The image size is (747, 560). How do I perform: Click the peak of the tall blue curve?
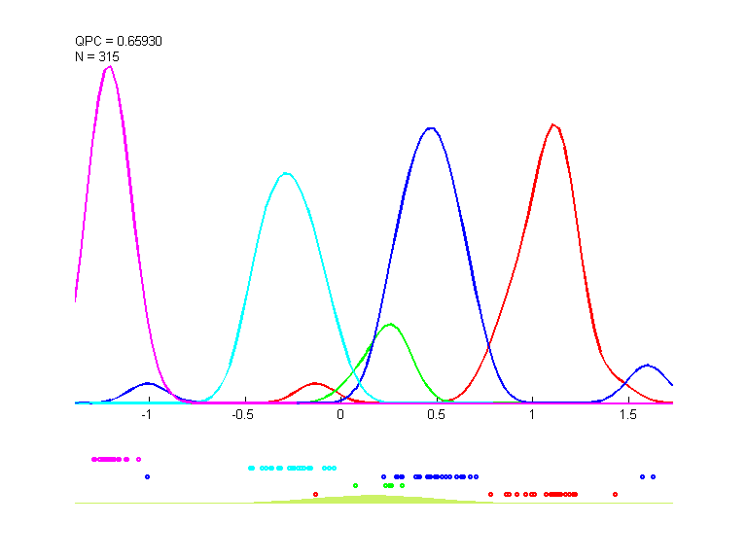click(430, 128)
